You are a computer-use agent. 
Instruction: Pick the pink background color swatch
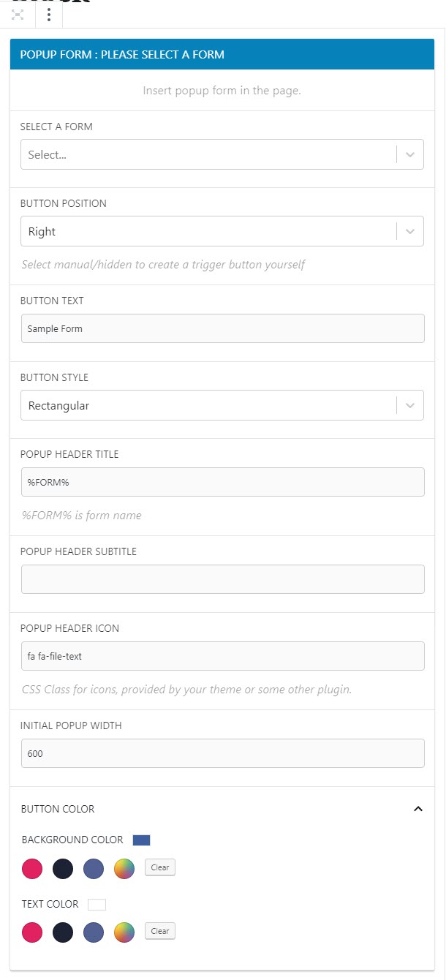(32, 869)
